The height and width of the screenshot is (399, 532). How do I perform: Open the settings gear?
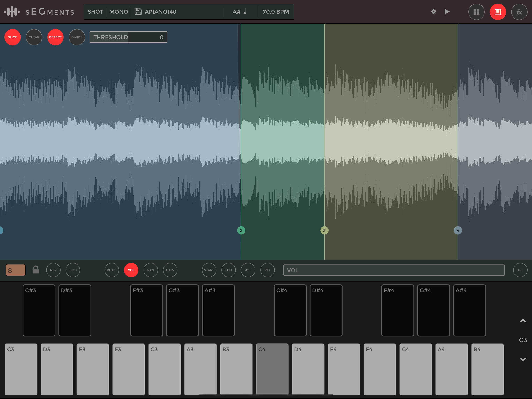pos(433,11)
